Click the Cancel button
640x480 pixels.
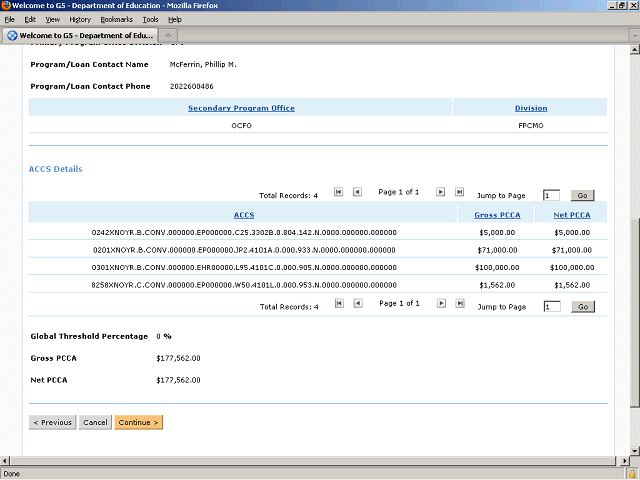click(95, 422)
